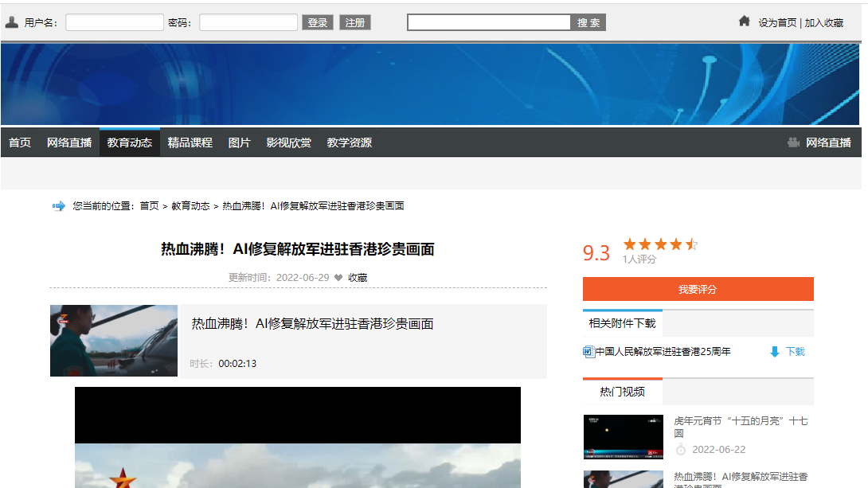Image resolution: width=868 pixels, height=488 pixels.
Task: Click the orange 我要评分 button
Action: point(698,289)
